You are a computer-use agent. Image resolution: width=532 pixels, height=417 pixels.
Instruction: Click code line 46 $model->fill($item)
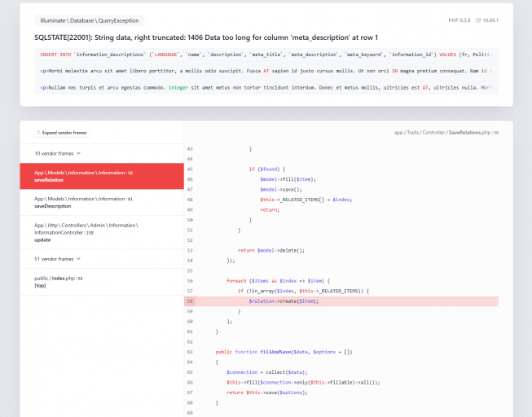pyautogui.click(x=288, y=179)
